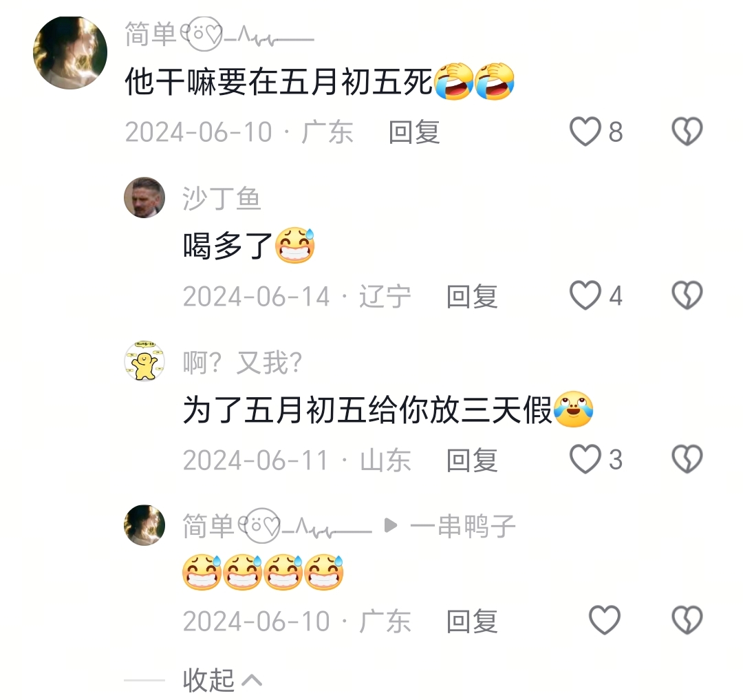Dislike the four-emoji reply from 广东
Image resolution: width=743 pixels, height=700 pixels.
[x=687, y=620]
